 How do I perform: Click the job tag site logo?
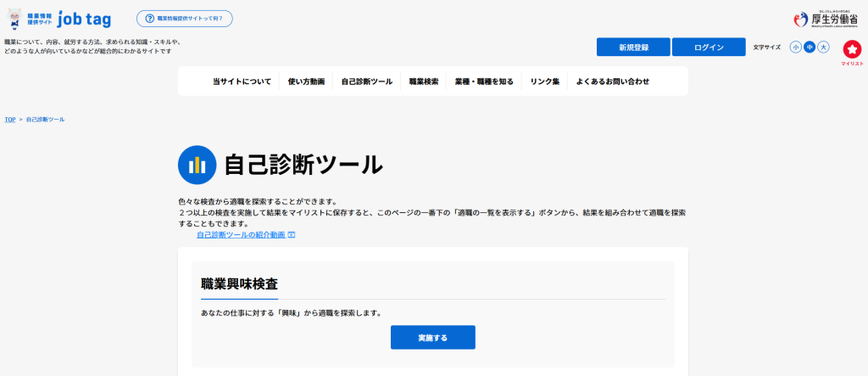click(x=54, y=19)
